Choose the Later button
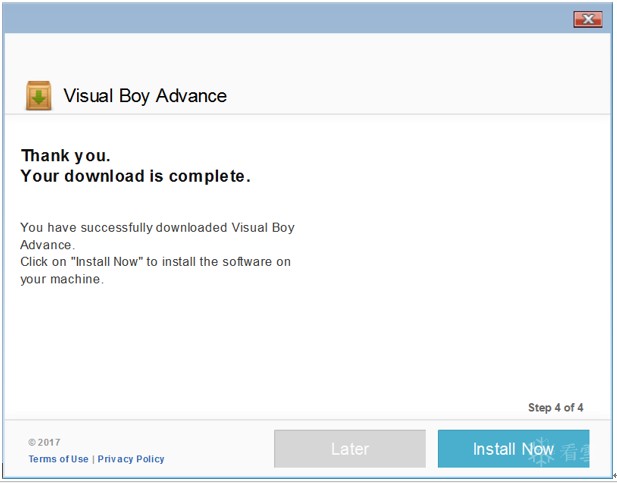617x483 pixels. (350, 448)
